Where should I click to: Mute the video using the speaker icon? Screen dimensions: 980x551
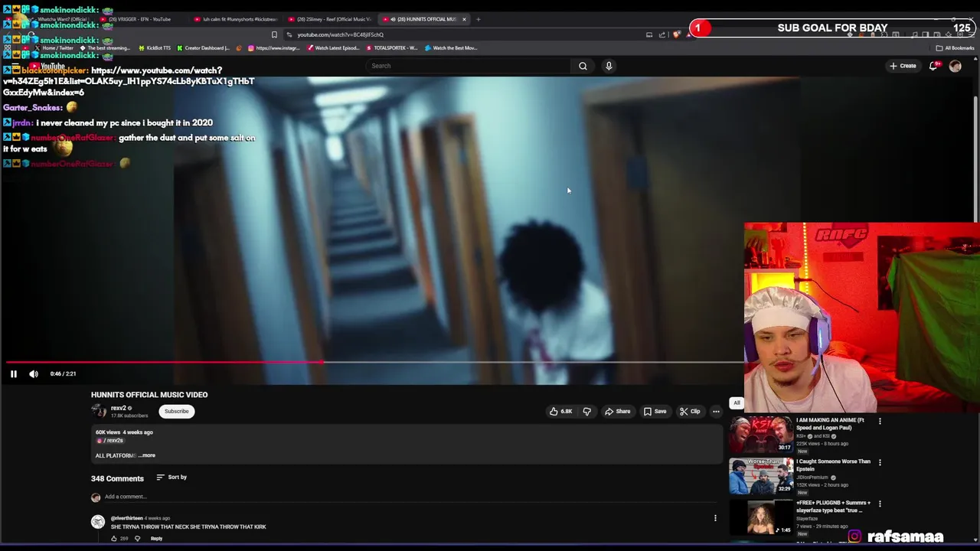(34, 373)
